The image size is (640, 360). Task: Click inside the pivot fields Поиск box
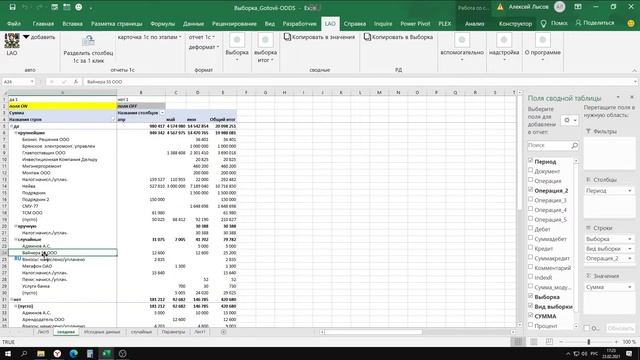[x=549, y=145]
